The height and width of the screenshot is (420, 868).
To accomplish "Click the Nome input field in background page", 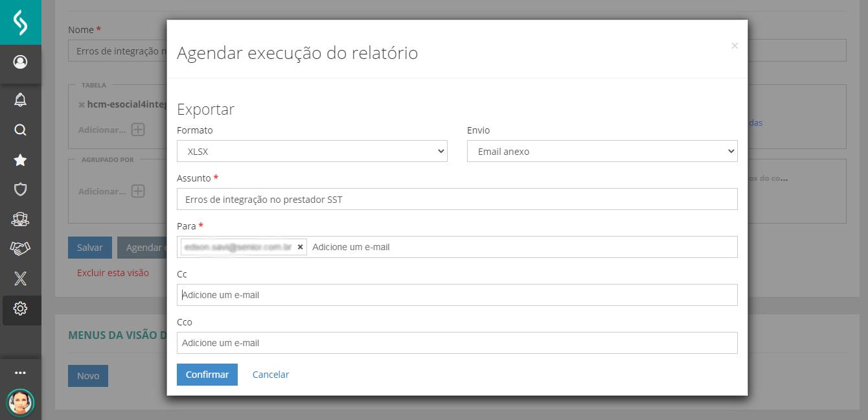I will click(117, 51).
